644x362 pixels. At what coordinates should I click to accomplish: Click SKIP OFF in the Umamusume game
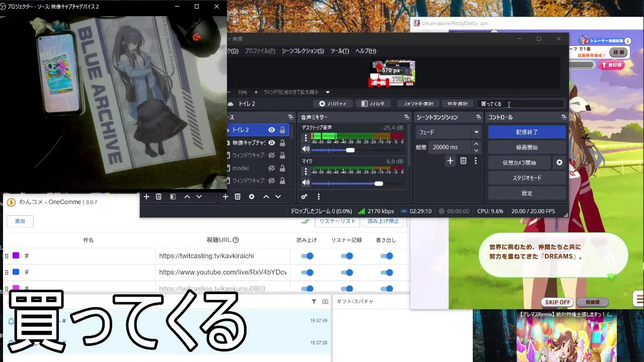coord(557,302)
